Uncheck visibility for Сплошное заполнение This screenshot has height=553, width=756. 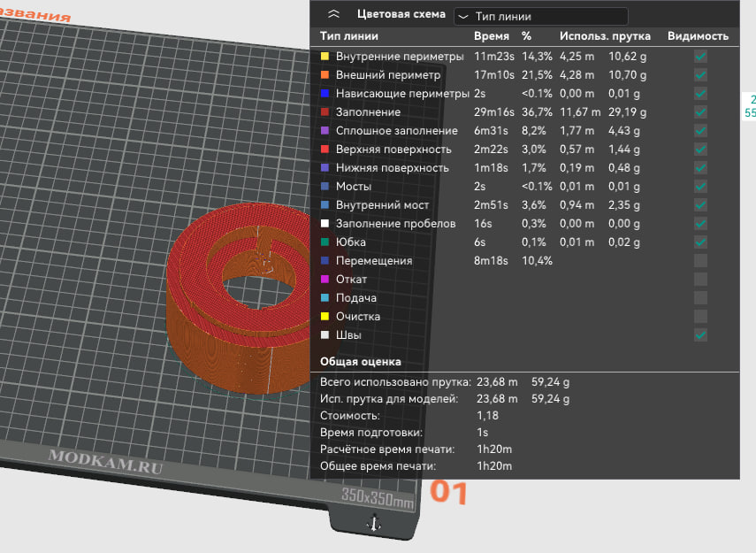pyautogui.click(x=700, y=131)
